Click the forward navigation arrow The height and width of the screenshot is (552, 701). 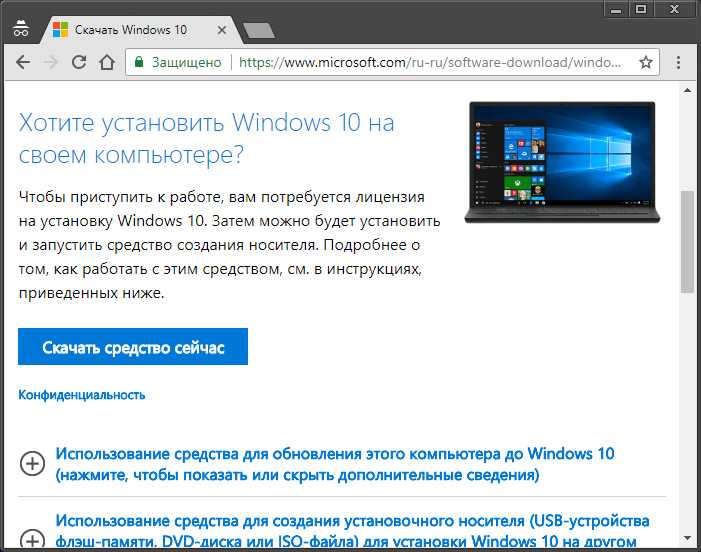[x=51, y=62]
